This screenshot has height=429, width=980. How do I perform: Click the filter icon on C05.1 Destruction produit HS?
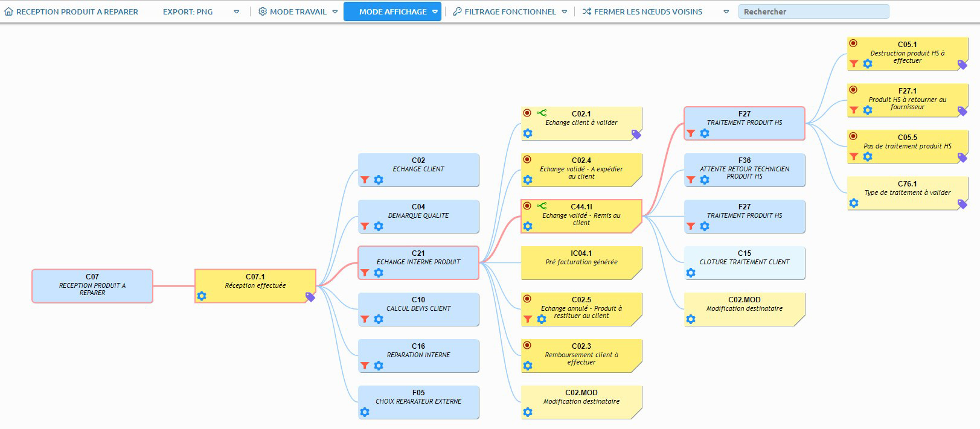coord(854,63)
